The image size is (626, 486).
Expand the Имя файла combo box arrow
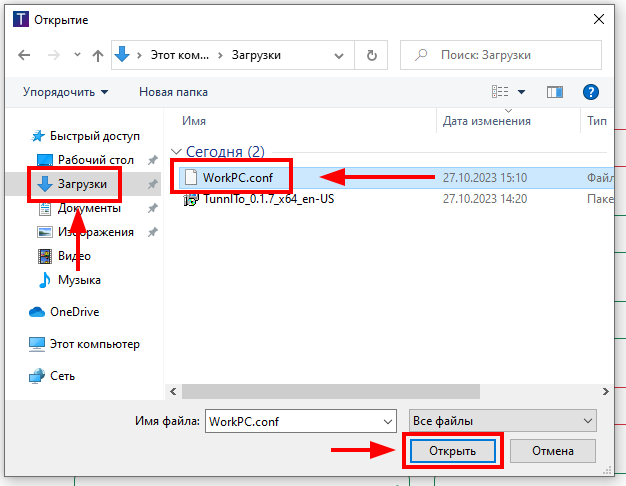pos(387,420)
